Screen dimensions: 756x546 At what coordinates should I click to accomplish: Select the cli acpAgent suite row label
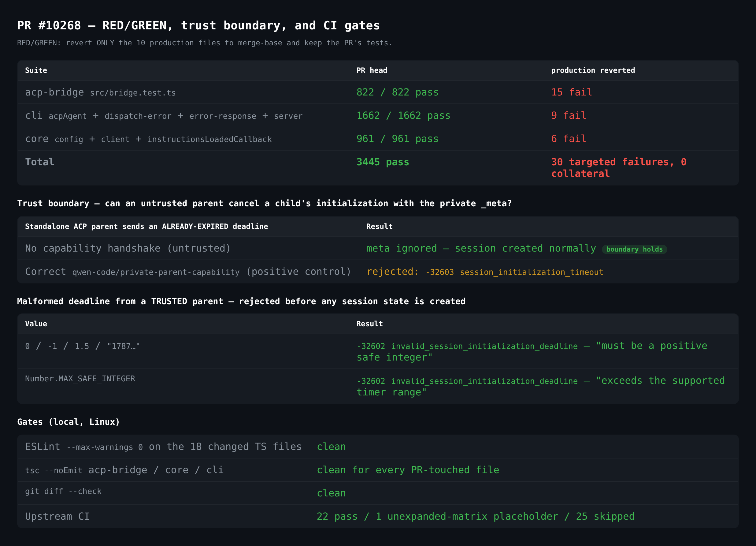click(164, 116)
